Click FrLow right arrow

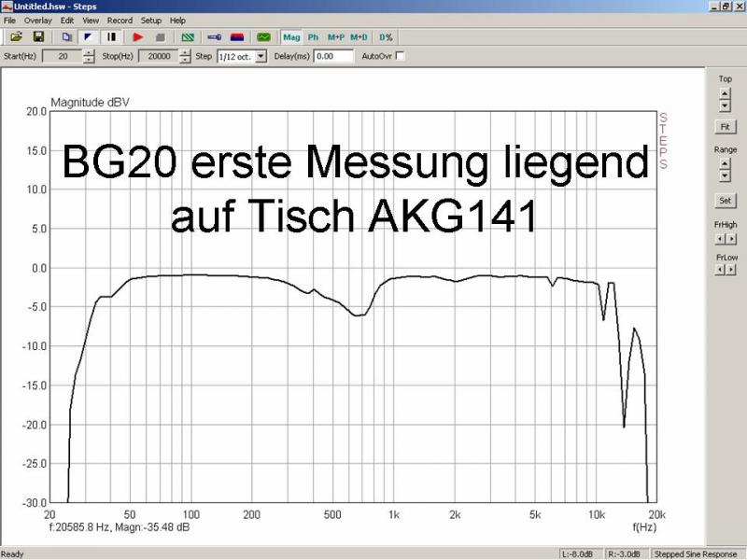731,270
